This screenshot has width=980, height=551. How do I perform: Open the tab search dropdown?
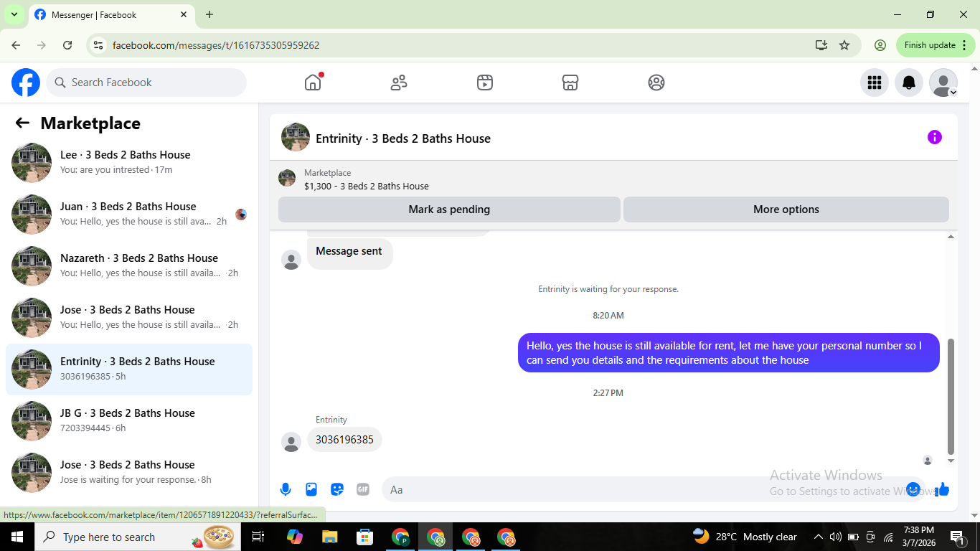click(14, 14)
